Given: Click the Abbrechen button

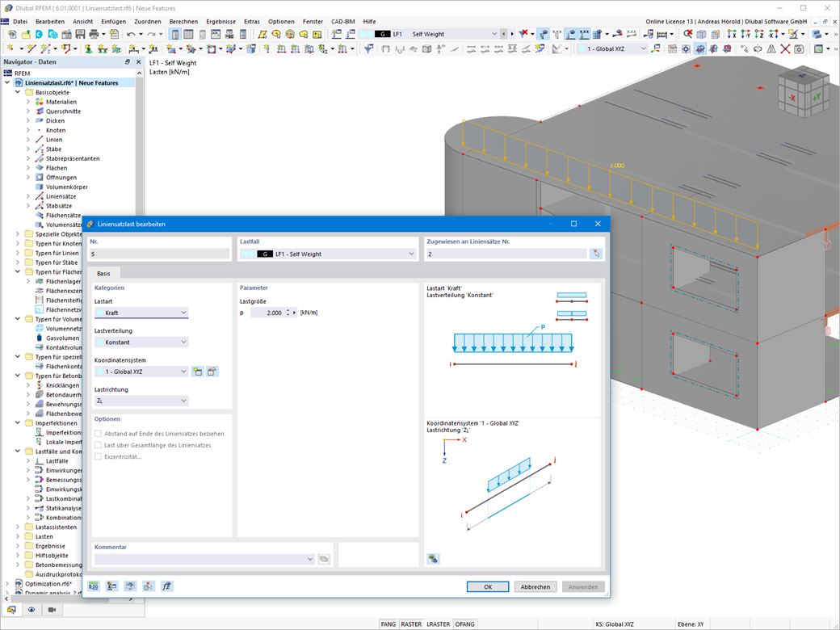Looking at the screenshot, I should [x=535, y=586].
